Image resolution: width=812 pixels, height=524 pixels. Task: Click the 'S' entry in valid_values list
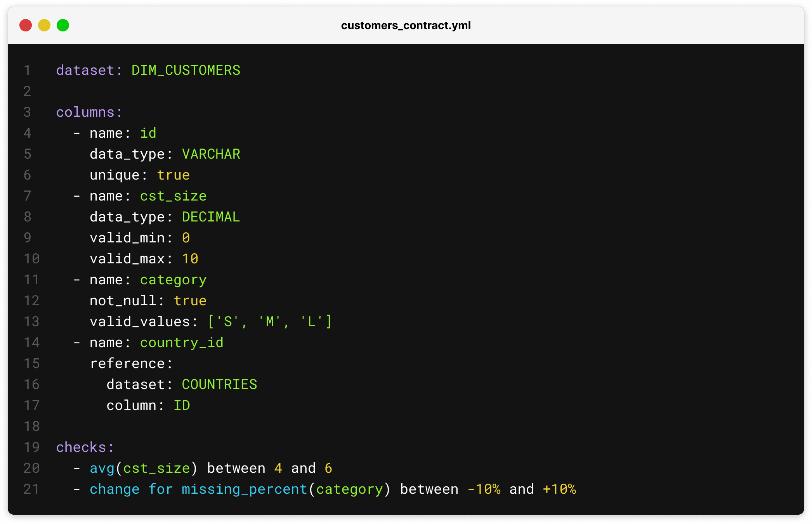(x=228, y=322)
